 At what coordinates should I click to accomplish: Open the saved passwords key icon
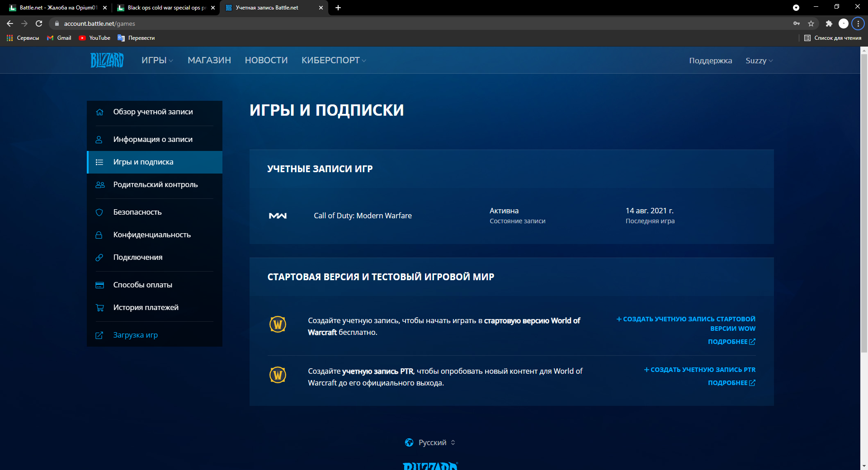(x=797, y=23)
